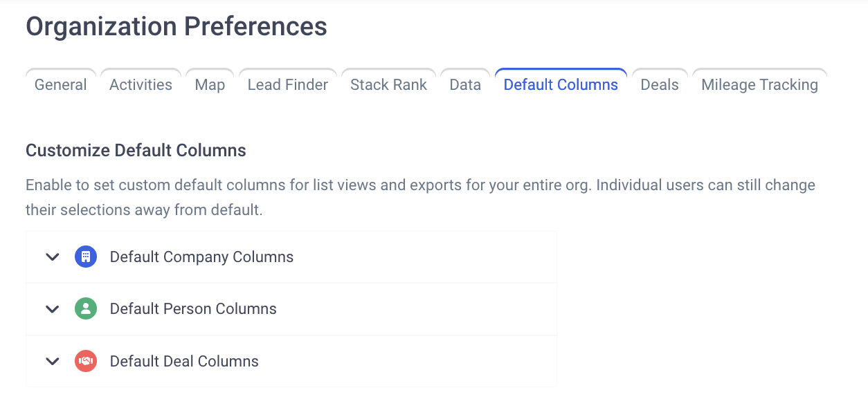The image size is (868, 408).
Task: Click the green person icon
Action: click(86, 308)
